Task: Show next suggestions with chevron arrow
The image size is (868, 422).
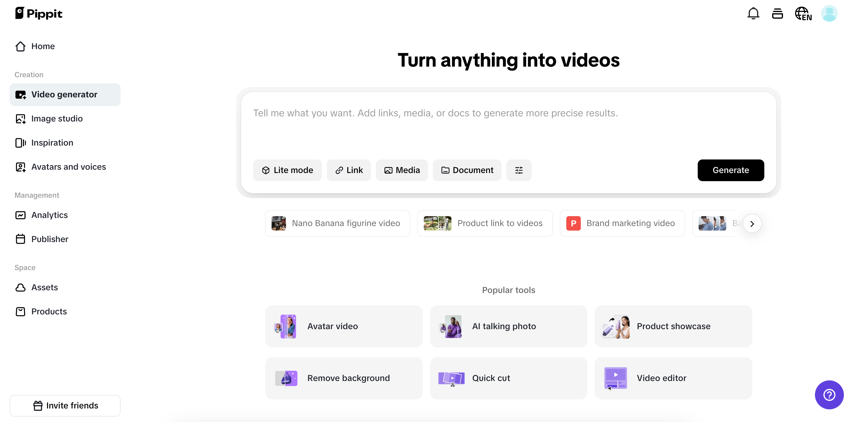Action: 752,223
